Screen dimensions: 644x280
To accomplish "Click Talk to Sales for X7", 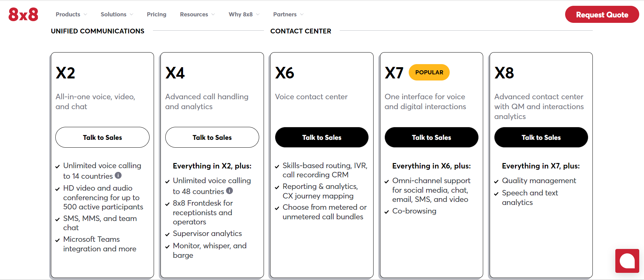I will (431, 137).
